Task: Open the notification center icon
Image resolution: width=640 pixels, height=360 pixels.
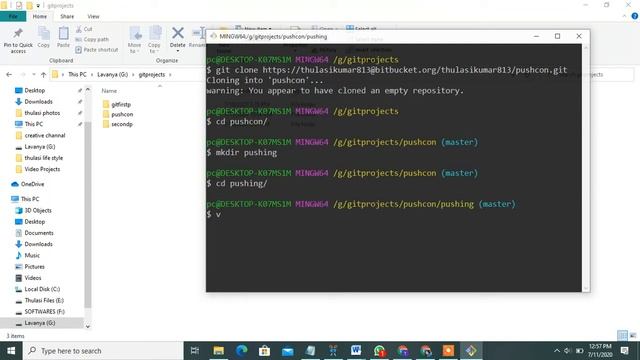Action: point(624,351)
